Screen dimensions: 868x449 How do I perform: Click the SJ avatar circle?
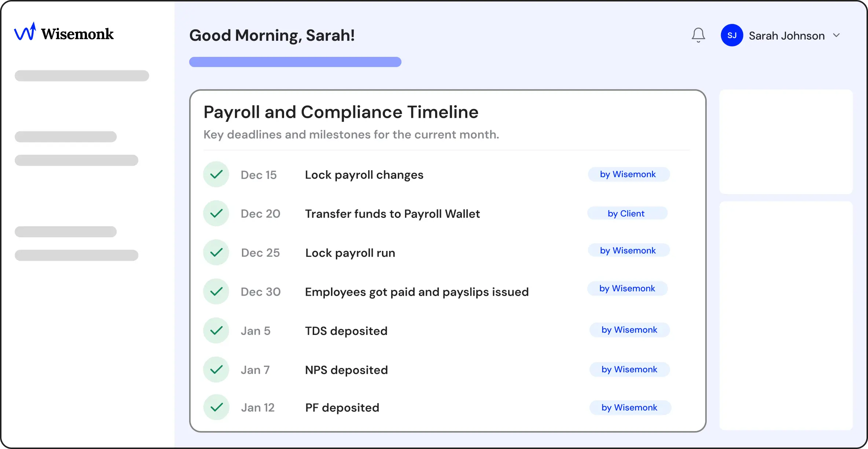(x=732, y=35)
